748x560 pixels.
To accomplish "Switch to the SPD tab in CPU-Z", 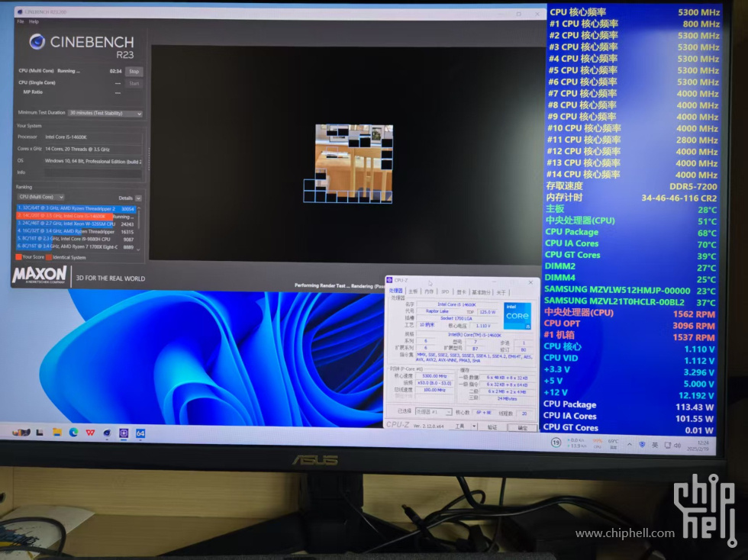I will point(445,292).
